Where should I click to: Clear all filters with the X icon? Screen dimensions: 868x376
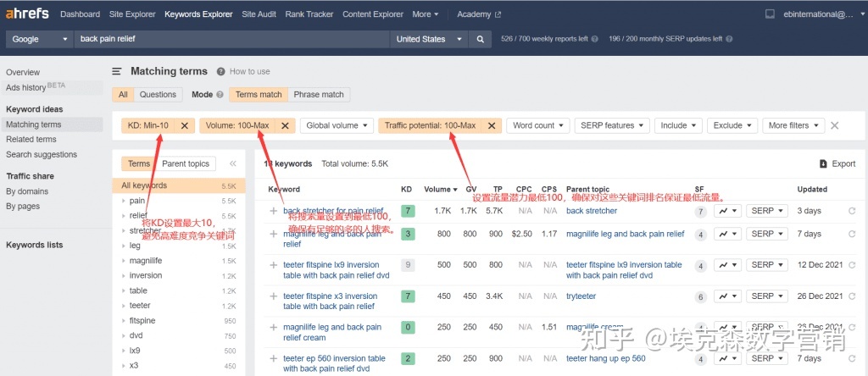pos(835,125)
